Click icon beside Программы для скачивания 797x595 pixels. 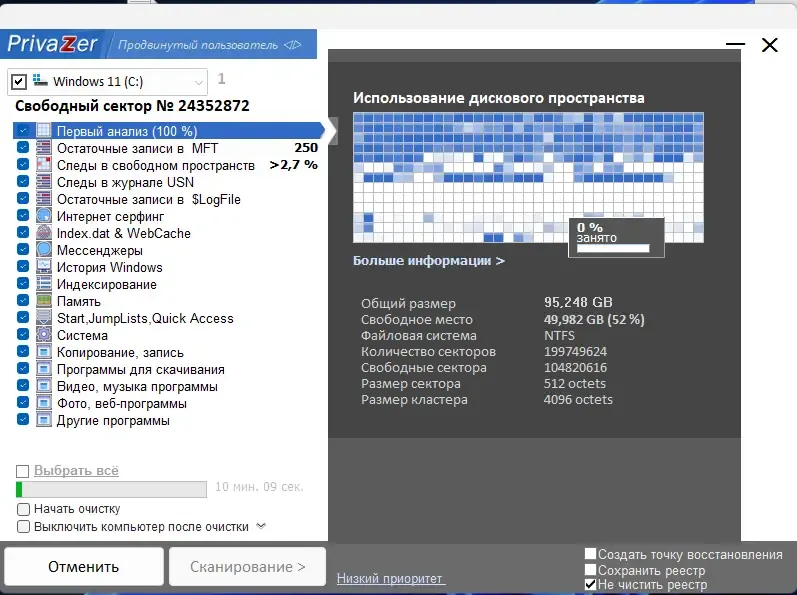click(x=44, y=369)
